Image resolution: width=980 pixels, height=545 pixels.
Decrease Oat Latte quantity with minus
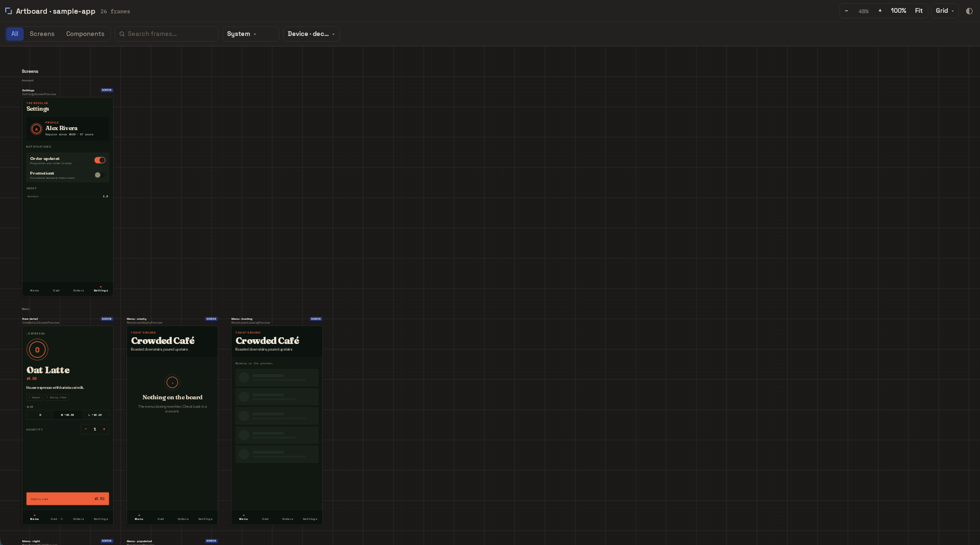point(86,429)
